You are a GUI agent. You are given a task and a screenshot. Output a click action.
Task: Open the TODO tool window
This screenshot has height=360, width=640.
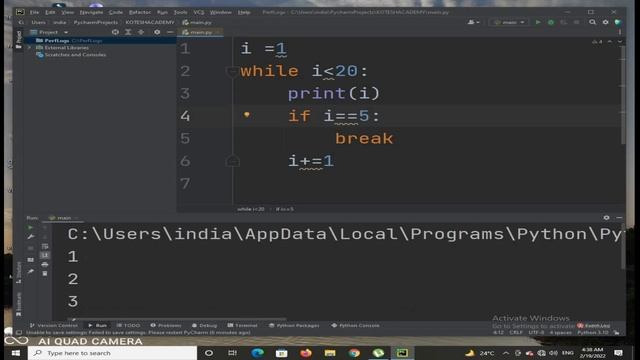point(128,325)
